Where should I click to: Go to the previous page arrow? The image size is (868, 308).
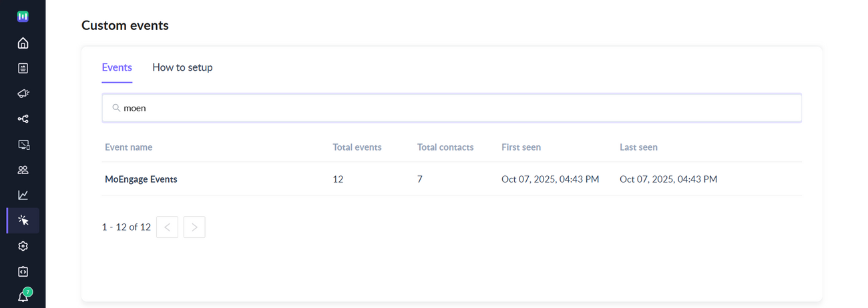pyautogui.click(x=167, y=227)
